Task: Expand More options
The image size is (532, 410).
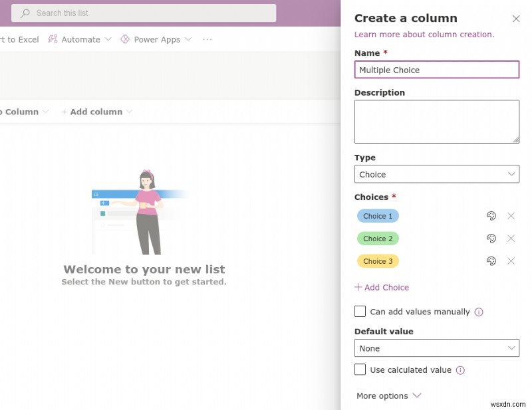Action: tap(389, 395)
